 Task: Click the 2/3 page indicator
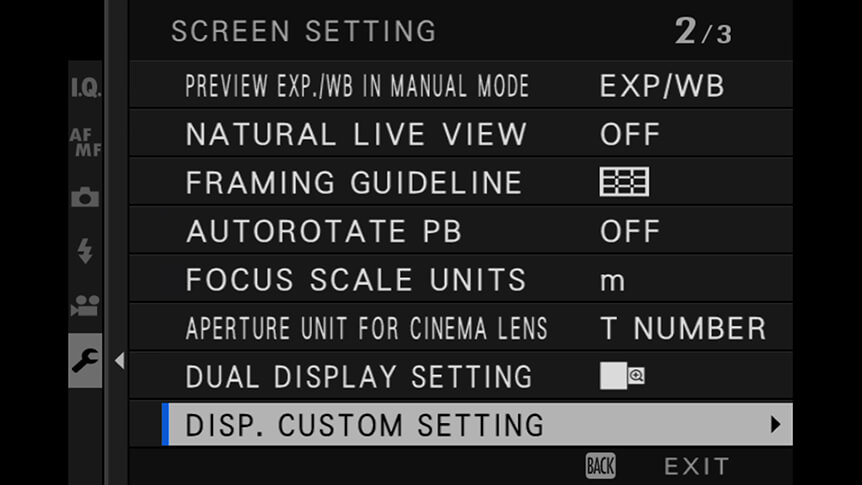pyautogui.click(x=703, y=31)
